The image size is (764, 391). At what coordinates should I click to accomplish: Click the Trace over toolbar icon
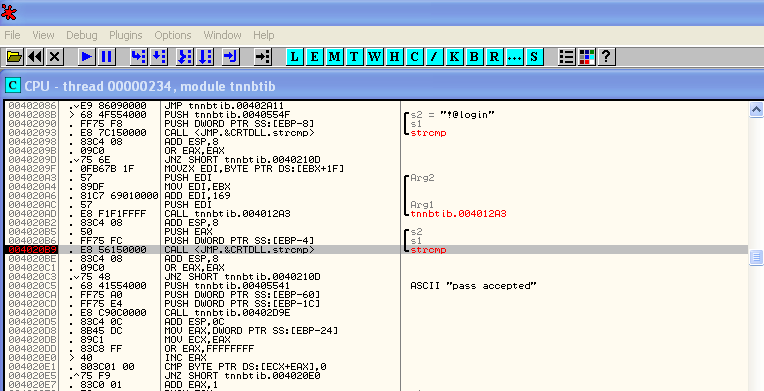pyautogui.click(x=205, y=57)
